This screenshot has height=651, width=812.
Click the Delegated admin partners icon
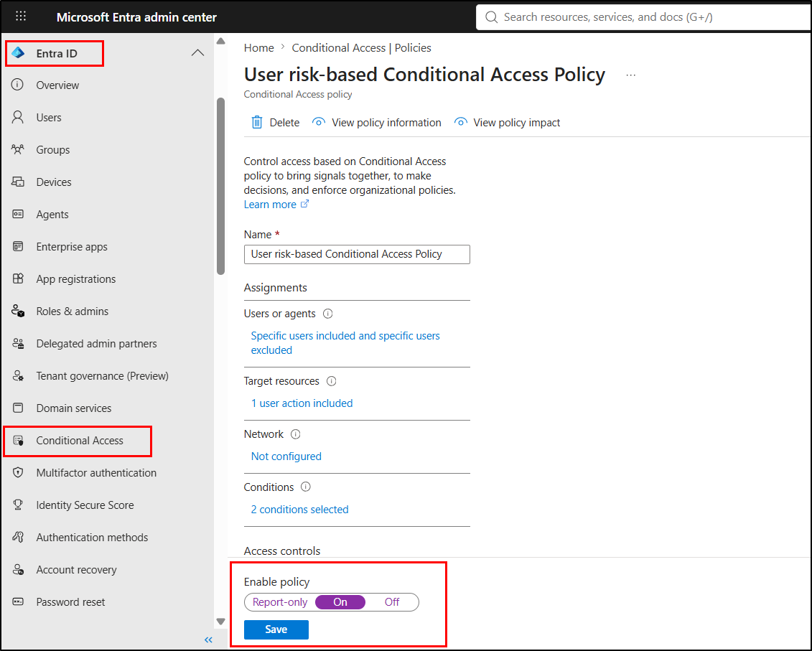tap(18, 343)
